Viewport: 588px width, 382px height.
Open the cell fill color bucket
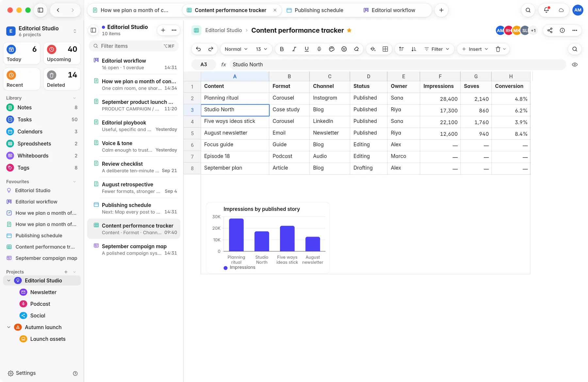tap(373, 49)
